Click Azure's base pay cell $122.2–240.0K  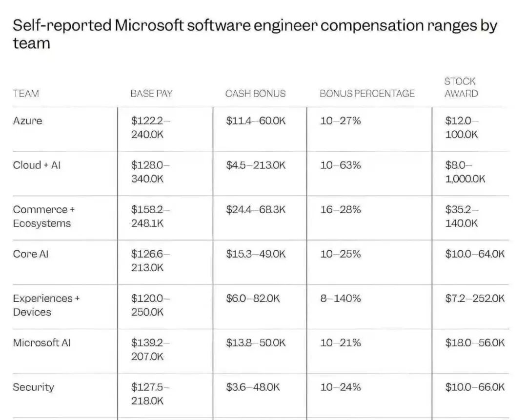coord(150,127)
